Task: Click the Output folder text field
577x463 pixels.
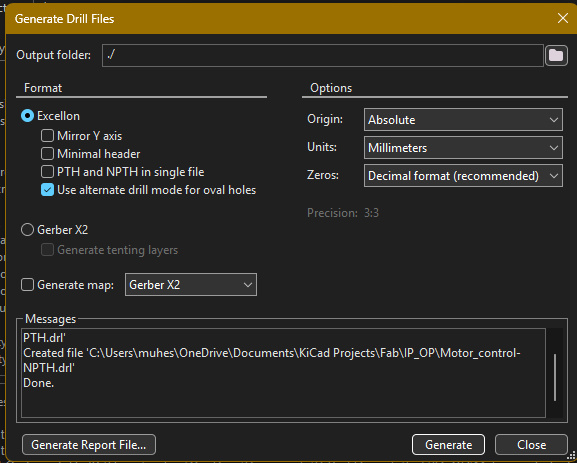Action: (323, 56)
